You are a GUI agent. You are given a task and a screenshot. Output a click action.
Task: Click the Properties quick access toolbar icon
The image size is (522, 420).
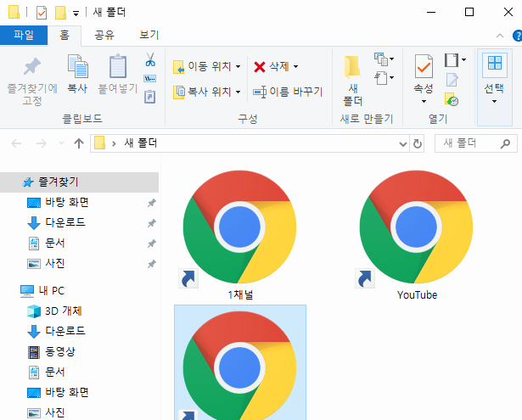tap(42, 13)
